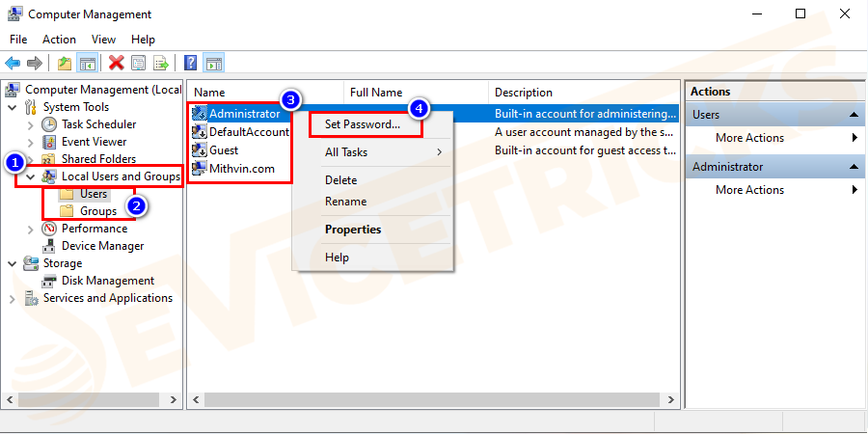This screenshot has width=868, height=434.
Task: Click the DefaultAccount user icon
Action: (200, 132)
